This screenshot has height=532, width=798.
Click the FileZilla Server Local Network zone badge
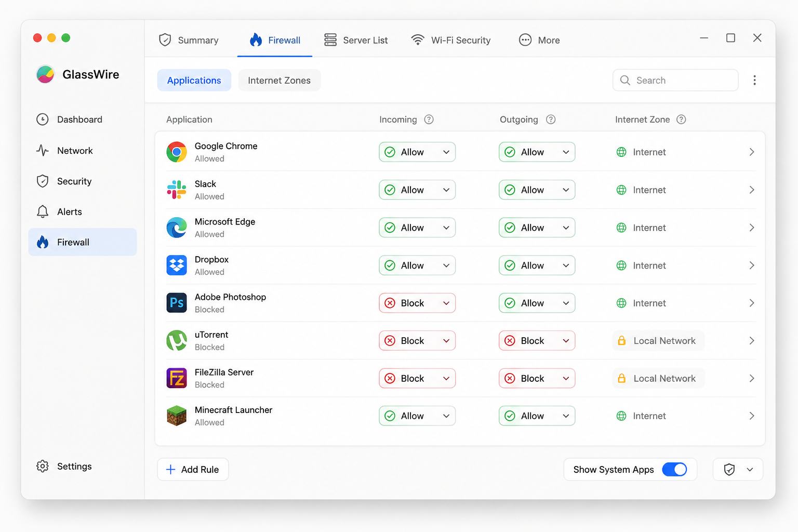click(x=658, y=378)
